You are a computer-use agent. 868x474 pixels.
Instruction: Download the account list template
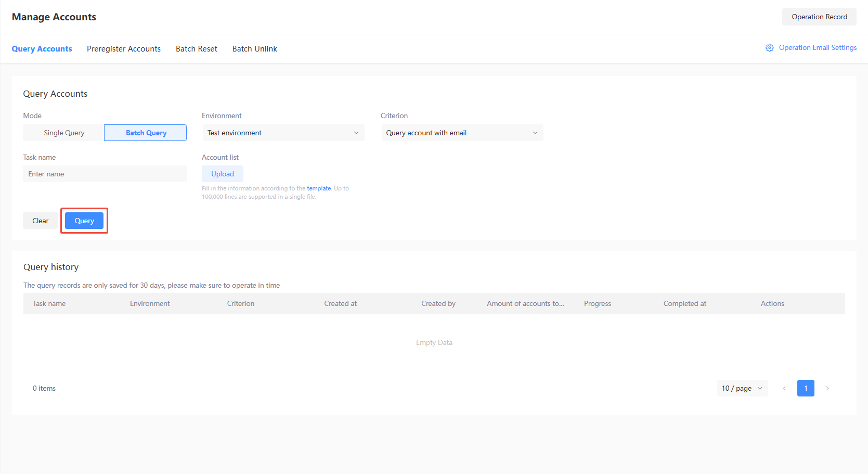point(319,188)
